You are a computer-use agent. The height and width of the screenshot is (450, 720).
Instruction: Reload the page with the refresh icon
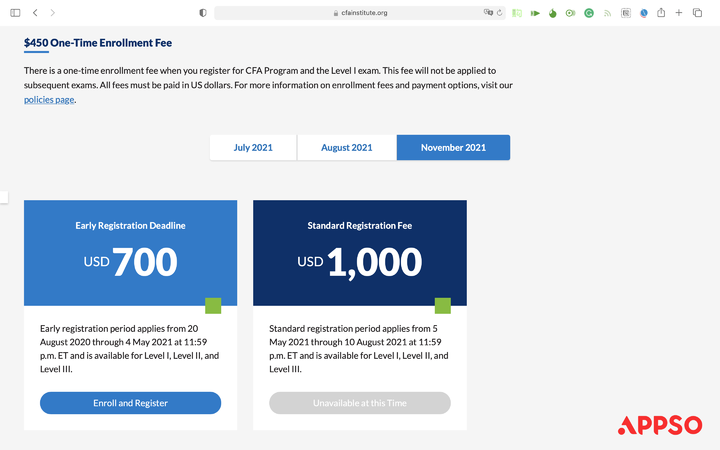pyautogui.click(x=500, y=13)
